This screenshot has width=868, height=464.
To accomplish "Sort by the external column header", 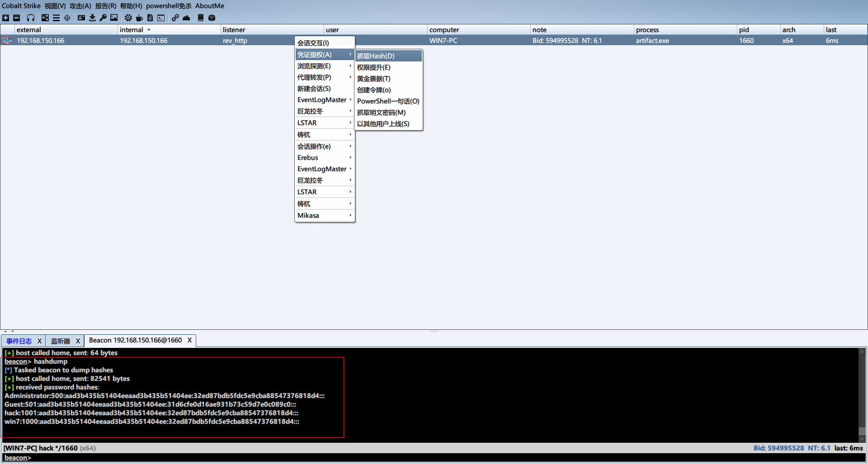I will point(66,30).
